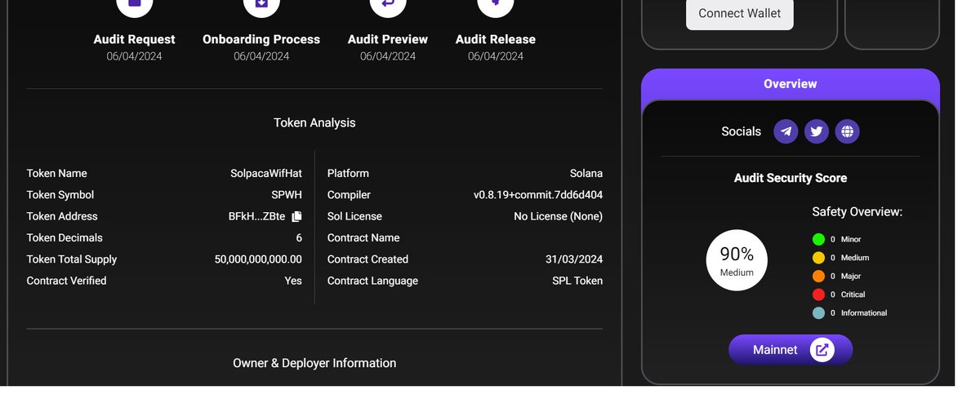Click the Safety Overview label
This screenshot has width=980, height=403.
[857, 212]
